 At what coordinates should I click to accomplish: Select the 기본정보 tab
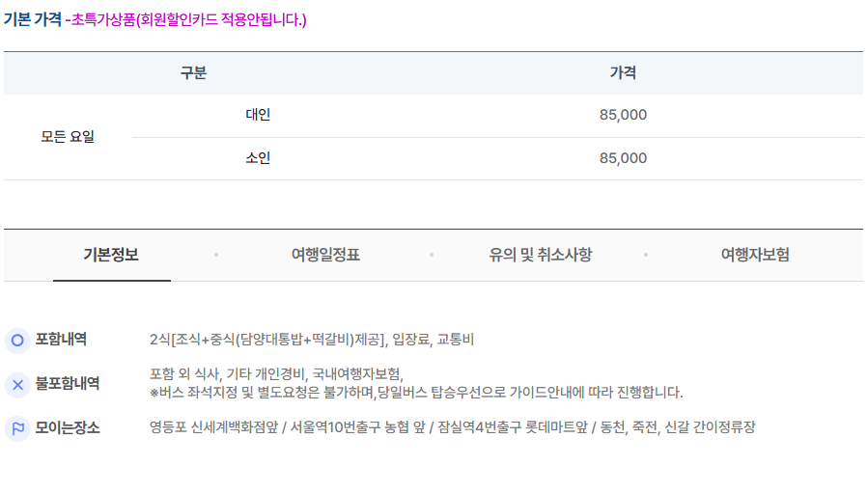[111, 256]
